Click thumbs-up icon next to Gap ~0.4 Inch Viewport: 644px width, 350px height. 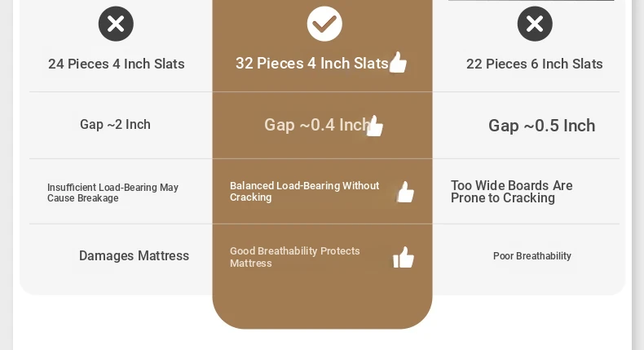[x=375, y=126]
